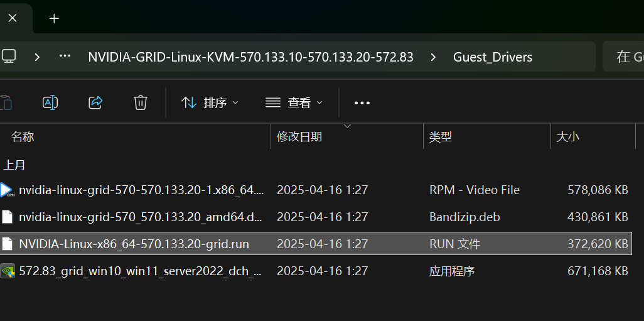Click the 430,861 KB size value
This screenshot has width=644, height=321.
pos(598,217)
